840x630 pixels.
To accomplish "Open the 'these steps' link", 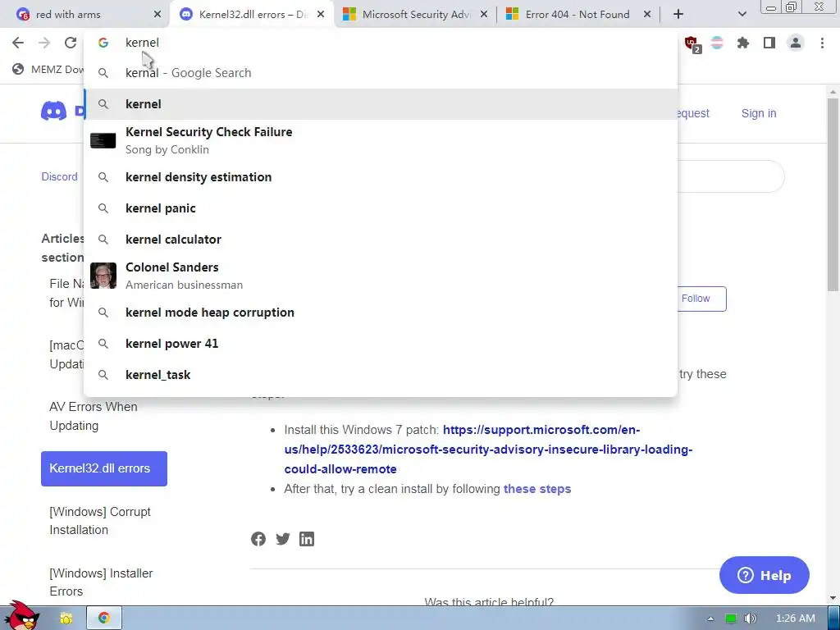I will coord(537,489).
